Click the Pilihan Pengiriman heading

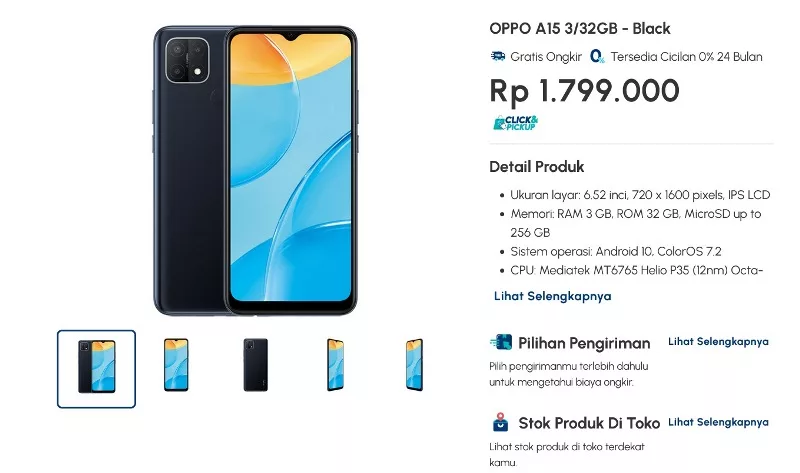[584, 343]
